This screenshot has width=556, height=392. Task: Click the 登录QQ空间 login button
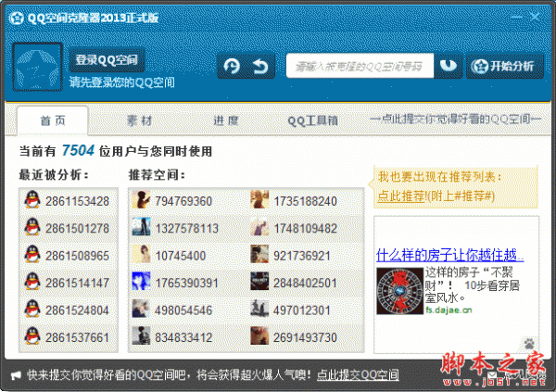pos(107,60)
